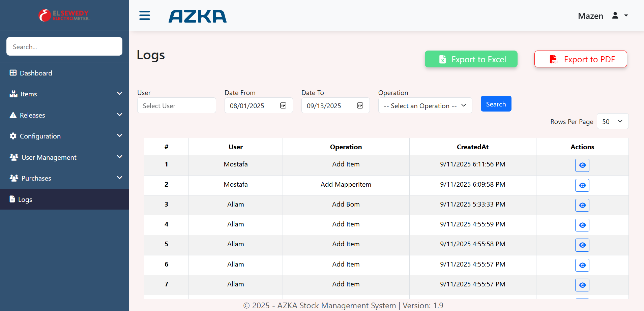
Task: Expand the Configuration sidebar section
Action: (64, 136)
